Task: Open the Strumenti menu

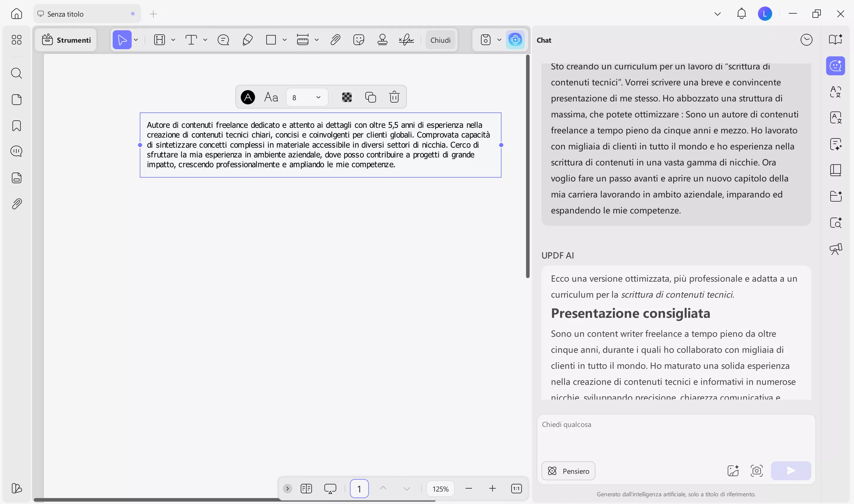Action: pos(66,40)
